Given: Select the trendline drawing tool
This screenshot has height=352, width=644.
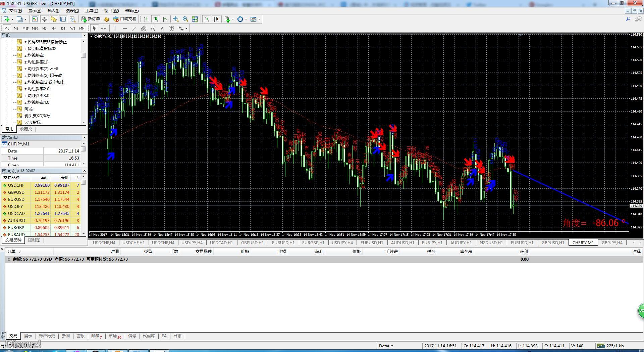Looking at the screenshot, I should click(134, 28).
